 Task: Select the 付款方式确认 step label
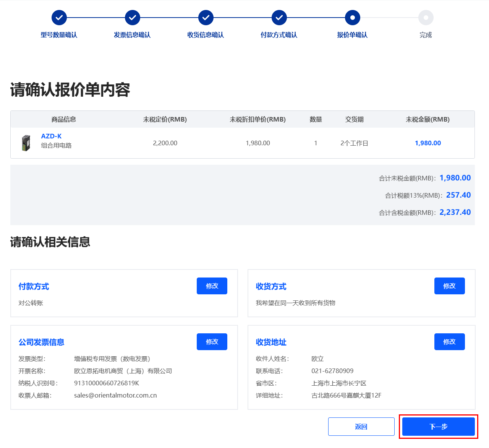click(x=279, y=35)
